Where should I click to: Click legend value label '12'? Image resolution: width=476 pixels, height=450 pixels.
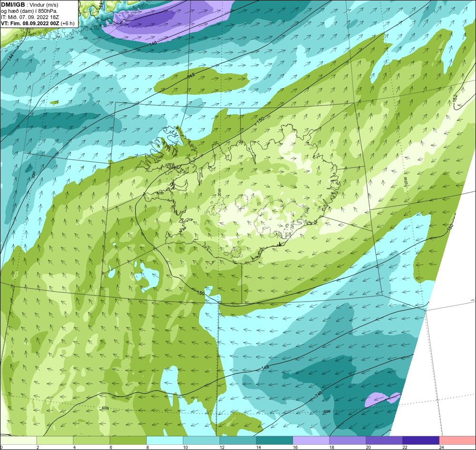coord(222,447)
